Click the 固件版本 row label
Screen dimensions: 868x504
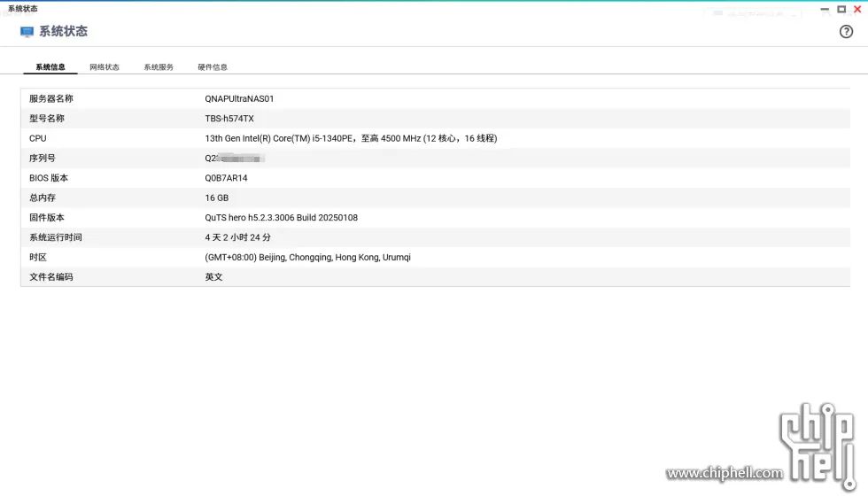(46, 218)
